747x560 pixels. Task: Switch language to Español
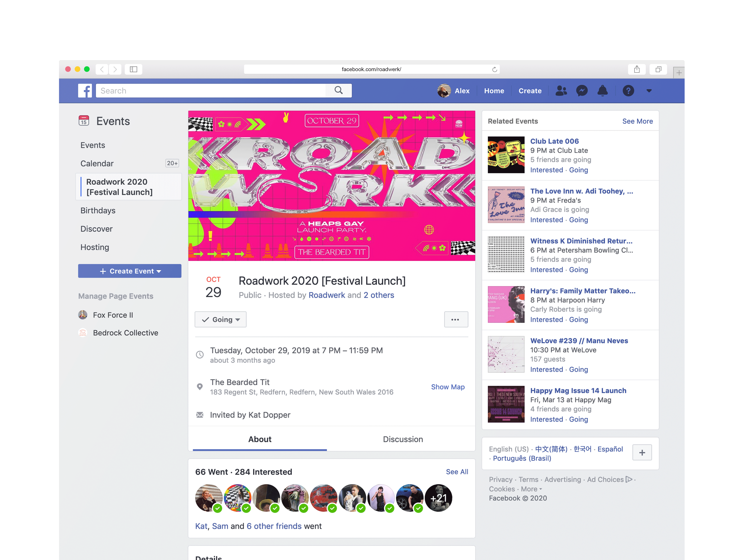[x=610, y=449]
